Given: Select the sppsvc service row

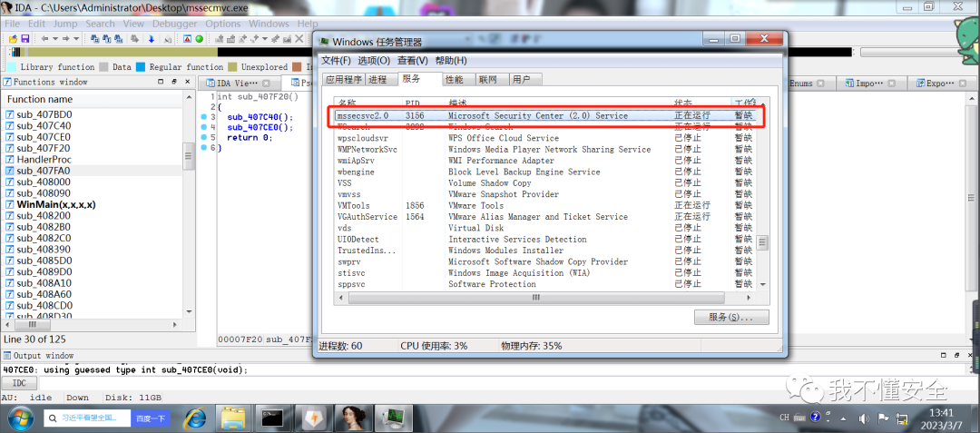Looking at the screenshot, I should click(544, 284).
